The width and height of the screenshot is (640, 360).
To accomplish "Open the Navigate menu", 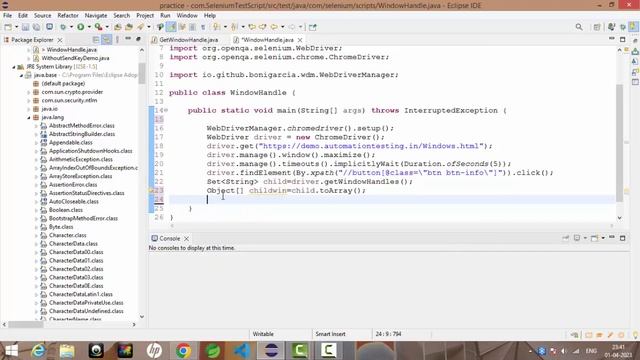I will [x=96, y=16].
